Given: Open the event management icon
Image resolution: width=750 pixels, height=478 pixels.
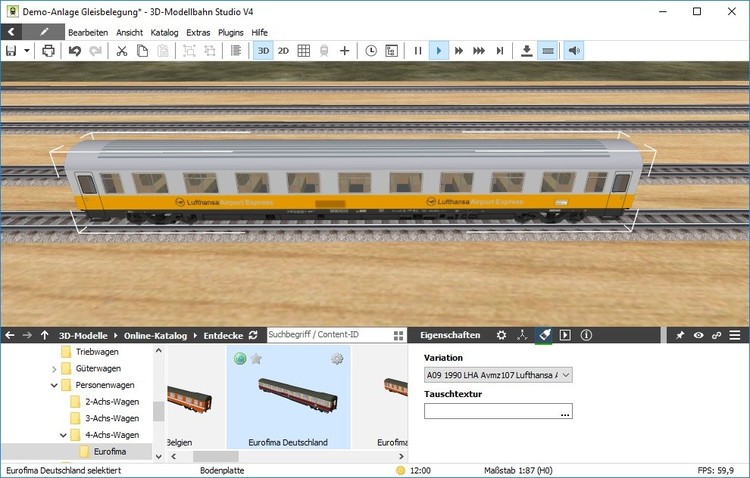Looking at the screenshot, I should pyautogui.click(x=391, y=51).
